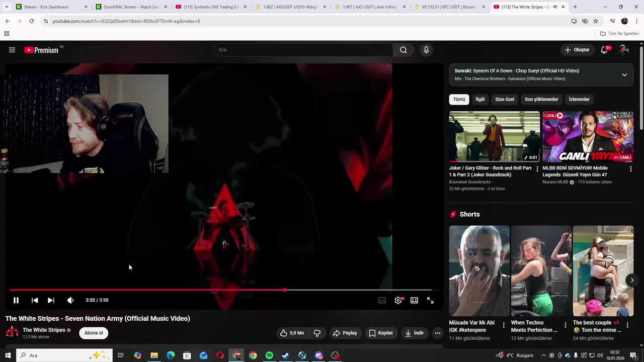
Task: Reload the page
Action: (x=31, y=21)
